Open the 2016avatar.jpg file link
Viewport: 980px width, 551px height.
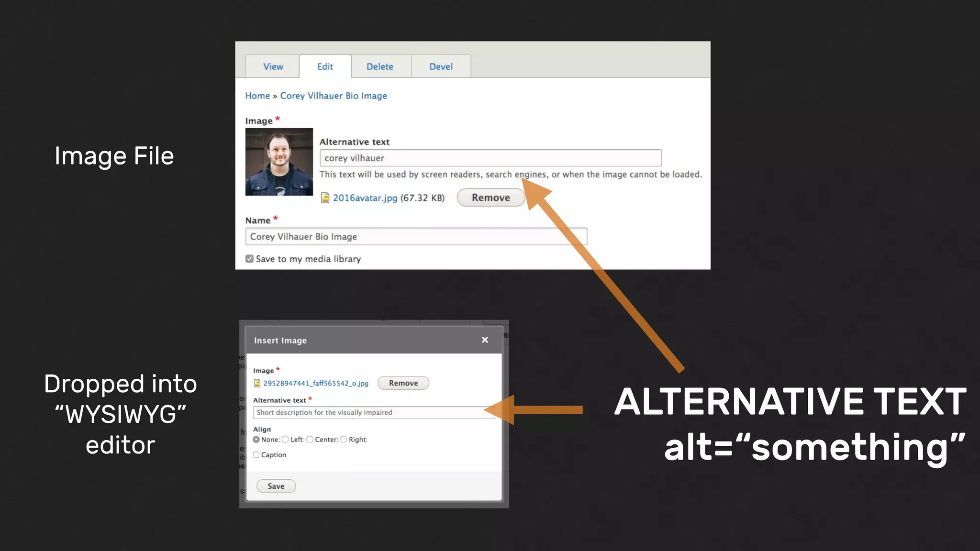tap(365, 198)
